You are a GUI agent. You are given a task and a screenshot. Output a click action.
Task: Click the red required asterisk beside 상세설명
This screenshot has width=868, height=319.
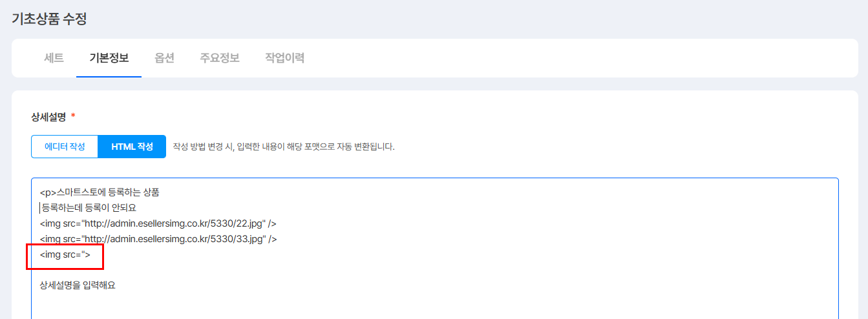(73, 116)
